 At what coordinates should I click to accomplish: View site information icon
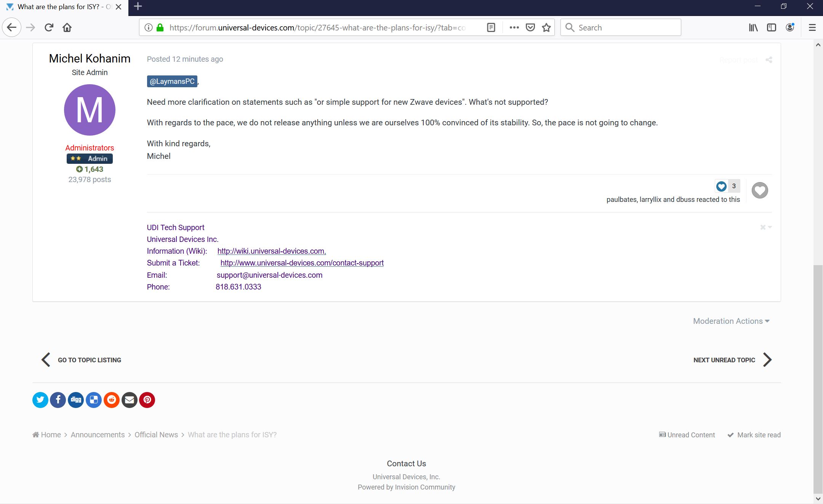(x=149, y=27)
